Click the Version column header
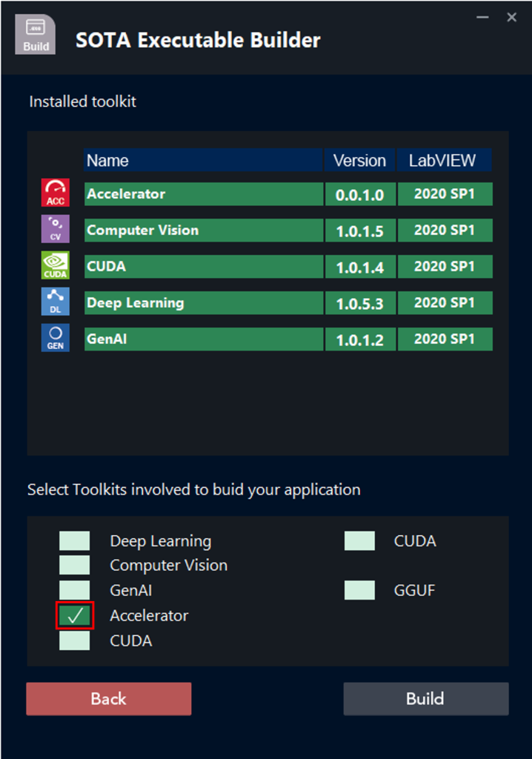The image size is (532, 759). tap(359, 160)
